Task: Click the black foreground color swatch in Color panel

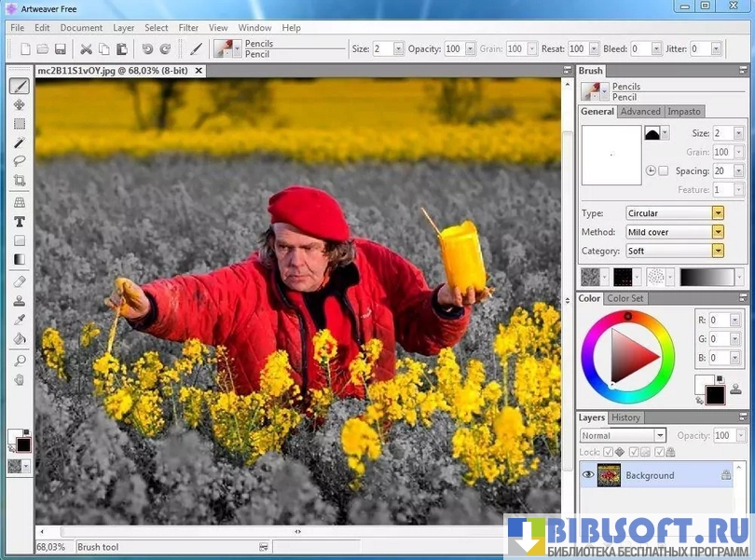Action: coord(715,395)
